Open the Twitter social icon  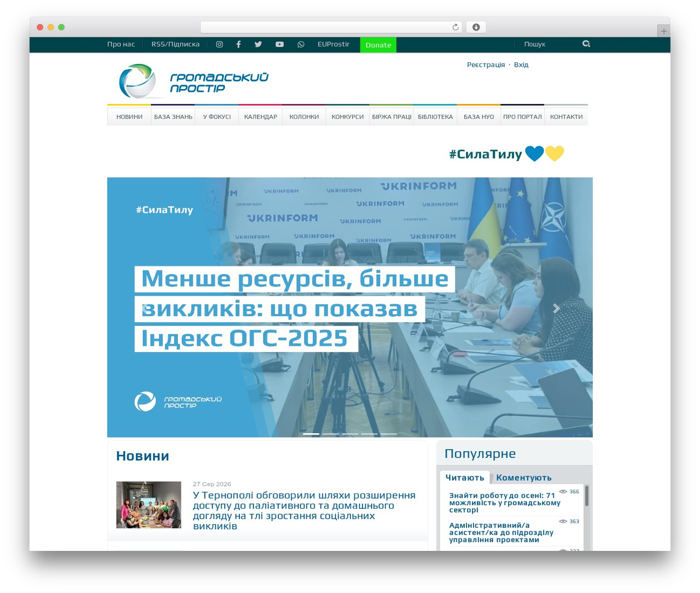tap(258, 44)
